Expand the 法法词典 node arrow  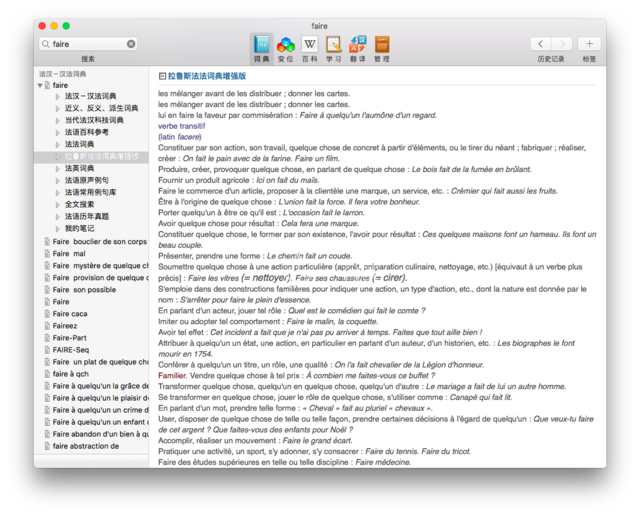tap(58, 145)
